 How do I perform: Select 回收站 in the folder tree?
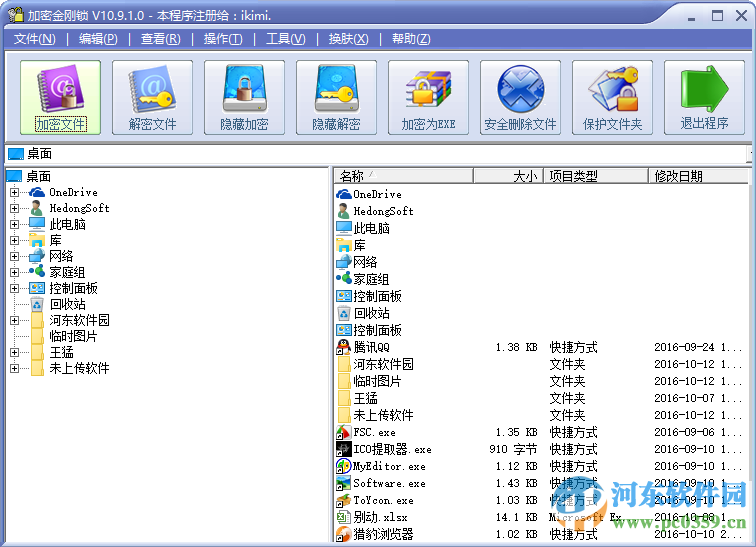click(68, 304)
